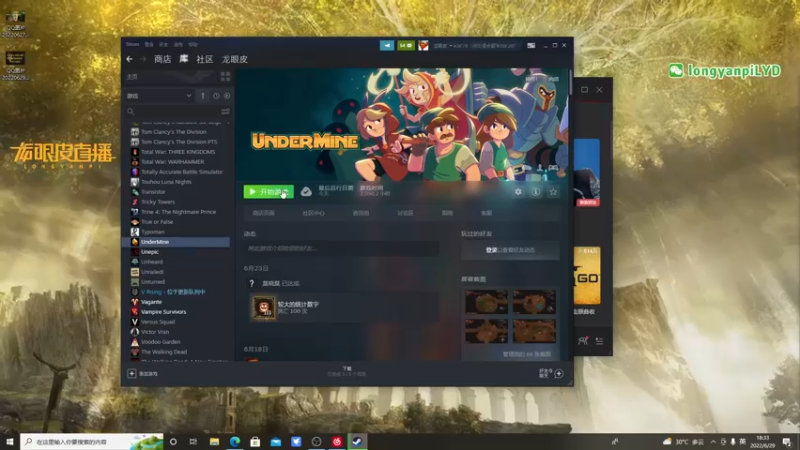
Task: Open the 讨论区 discussions tab
Action: pos(405,213)
